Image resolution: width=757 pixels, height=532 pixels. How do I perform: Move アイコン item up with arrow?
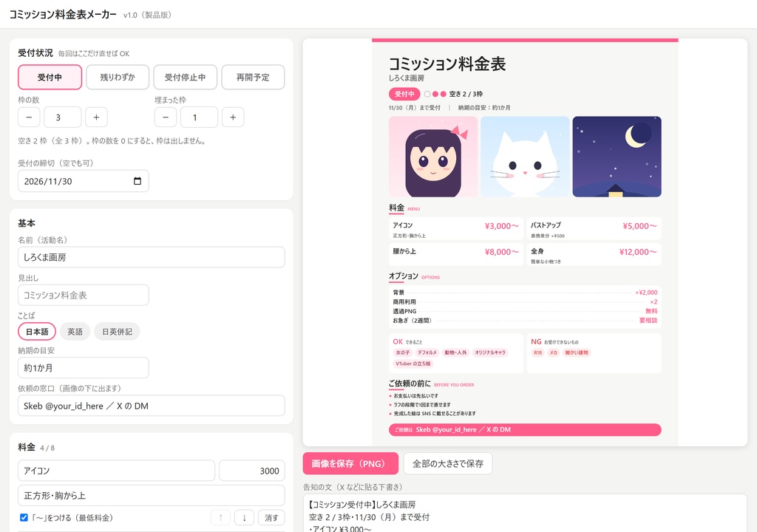click(x=220, y=517)
